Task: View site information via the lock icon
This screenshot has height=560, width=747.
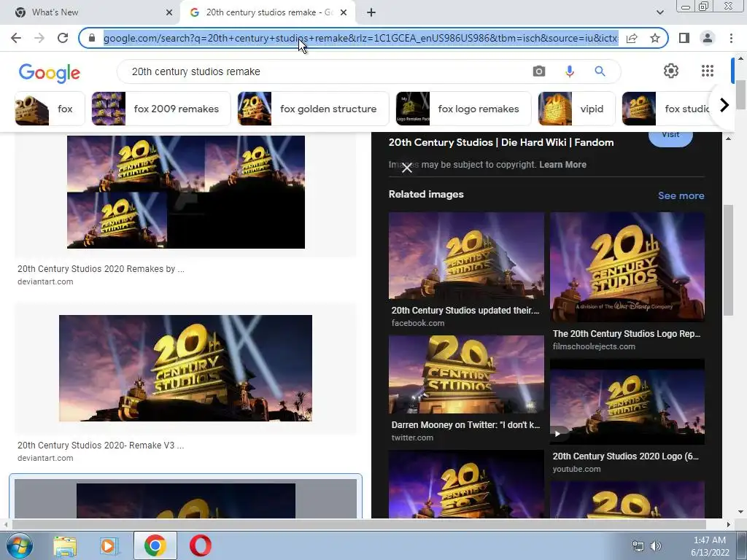Action: (x=92, y=38)
